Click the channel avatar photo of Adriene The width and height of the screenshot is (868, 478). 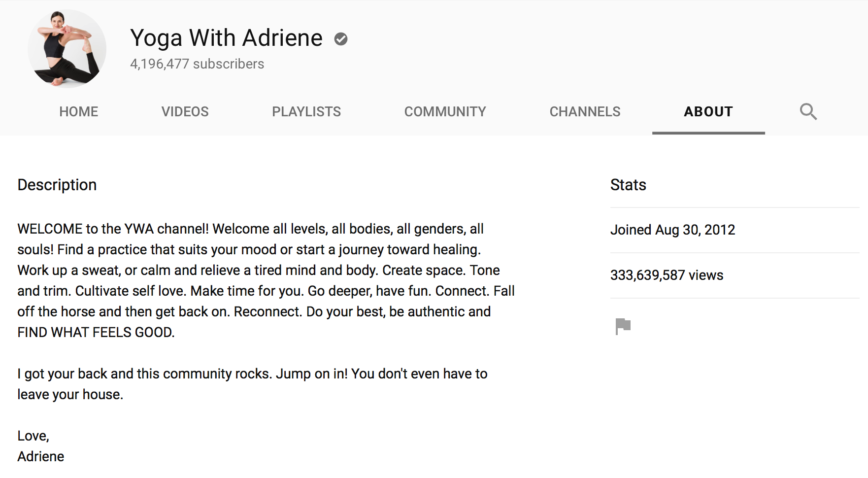[x=65, y=47]
